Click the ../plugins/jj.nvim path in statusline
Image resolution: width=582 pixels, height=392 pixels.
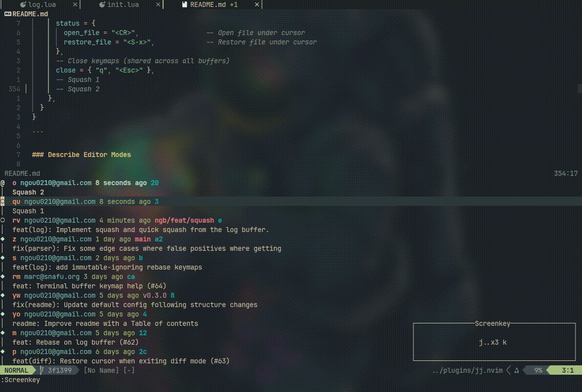[467, 370]
